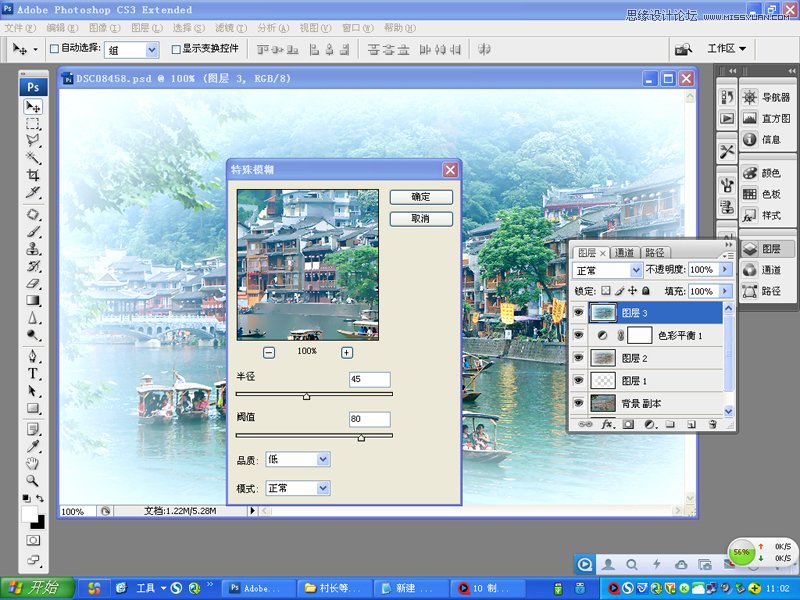Open the 品质 quality dropdown
The height and width of the screenshot is (600, 800).
[297, 458]
